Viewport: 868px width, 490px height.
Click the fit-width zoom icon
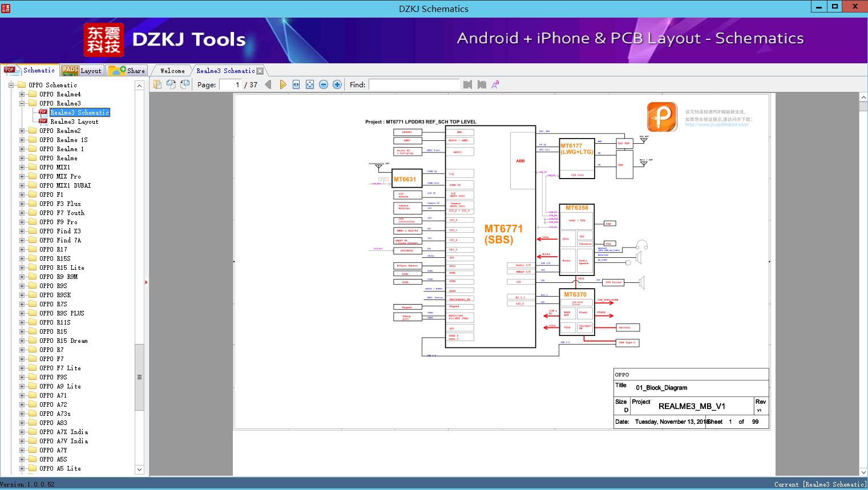(296, 84)
